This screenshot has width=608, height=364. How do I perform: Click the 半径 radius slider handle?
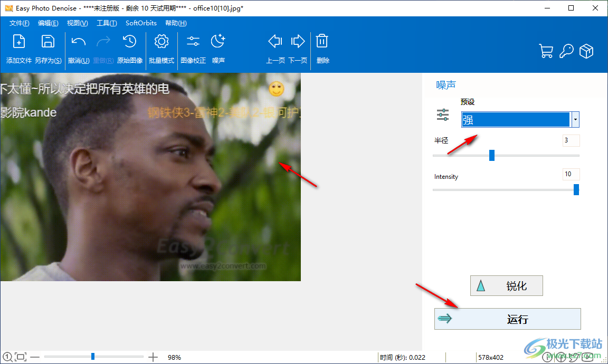[492, 156]
